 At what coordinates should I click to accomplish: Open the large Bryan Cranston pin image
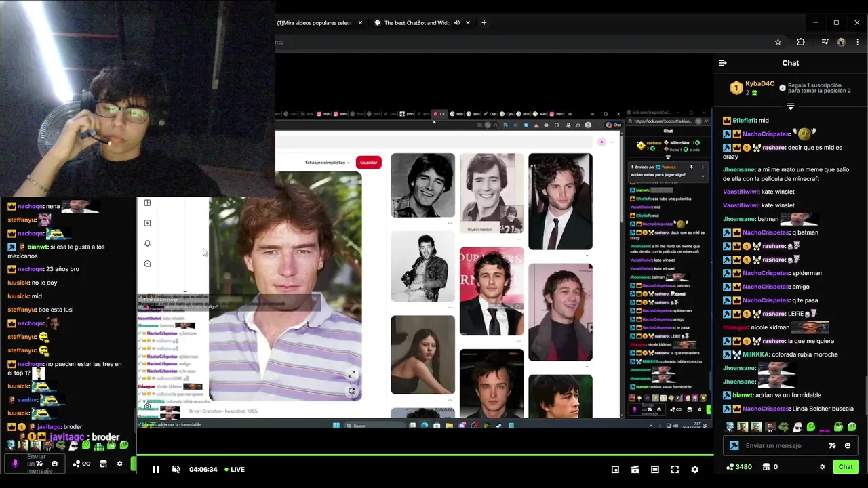coord(285,286)
